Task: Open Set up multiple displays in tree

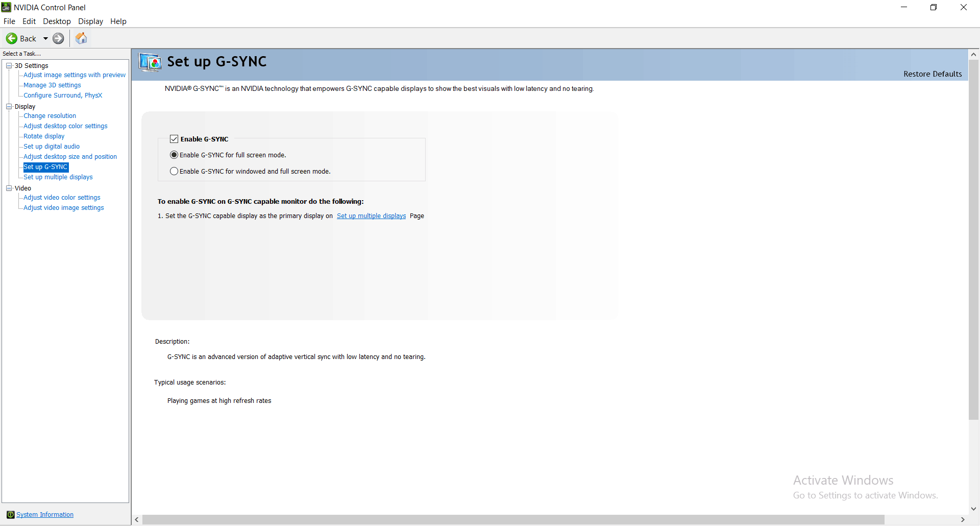Action: (58, 177)
